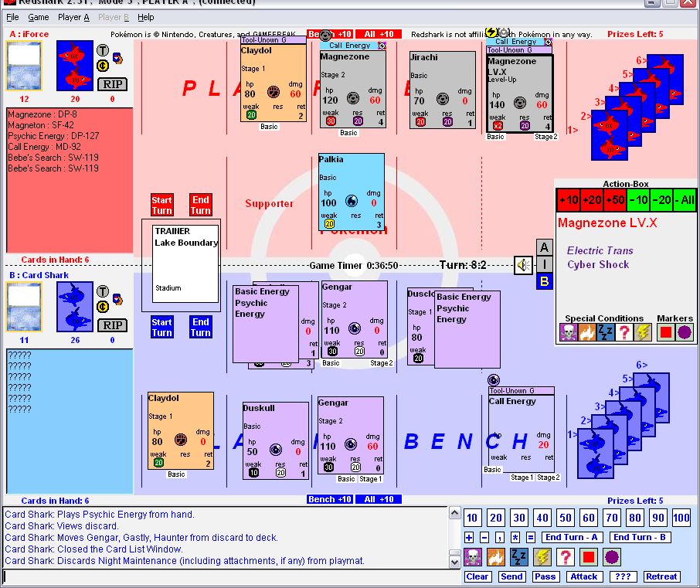
Task: Click Player A's RIP discard button
Action: pyautogui.click(x=113, y=84)
